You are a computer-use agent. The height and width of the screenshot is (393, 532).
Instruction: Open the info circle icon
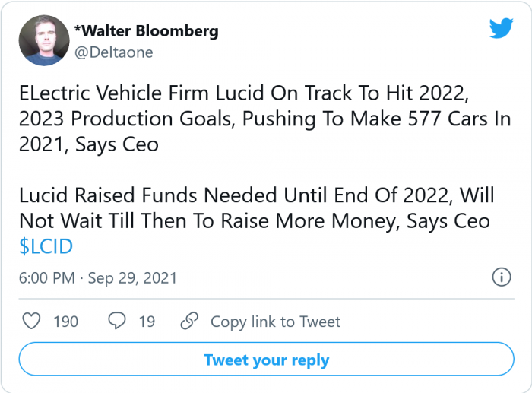point(501,277)
